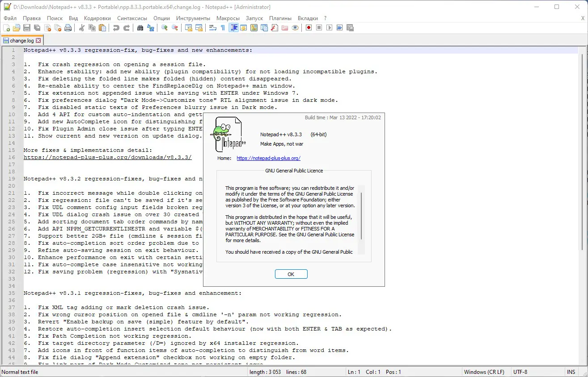
Task: Open the Function List panel icon
Action: 275,28
